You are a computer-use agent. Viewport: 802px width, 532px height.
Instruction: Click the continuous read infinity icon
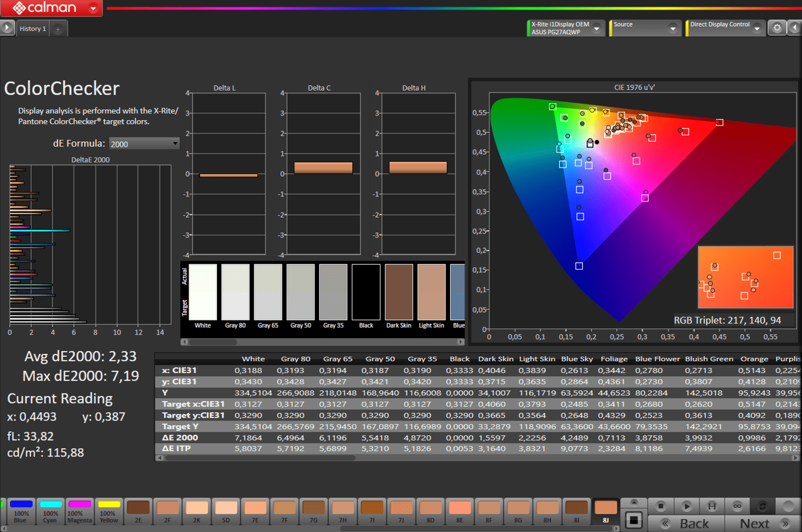737,506
